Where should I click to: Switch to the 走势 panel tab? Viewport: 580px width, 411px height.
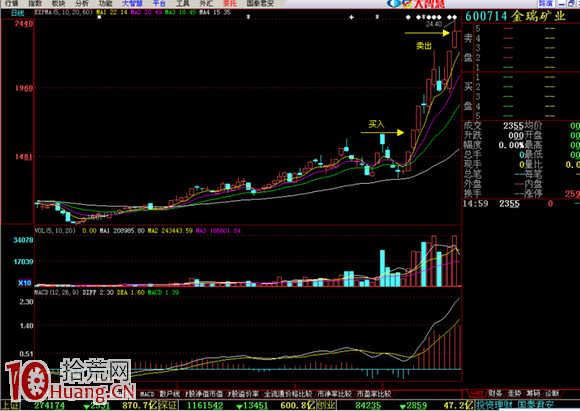(514, 394)
